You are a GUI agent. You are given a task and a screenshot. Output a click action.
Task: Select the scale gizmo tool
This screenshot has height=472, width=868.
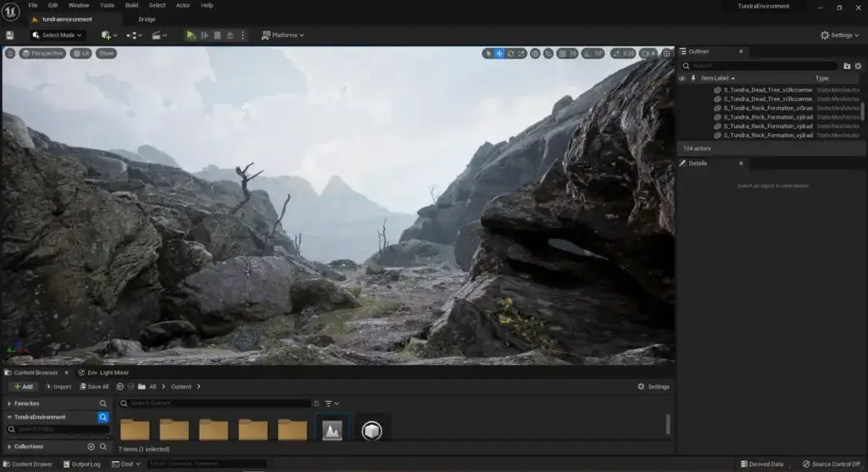pyautogui.click(x=522, y=53)
